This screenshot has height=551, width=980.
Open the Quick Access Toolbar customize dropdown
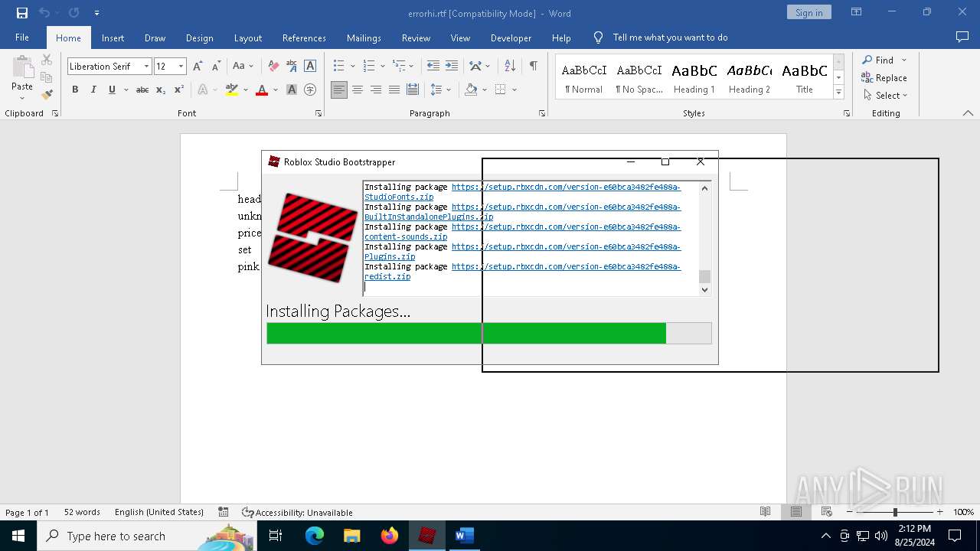(96, 13)
